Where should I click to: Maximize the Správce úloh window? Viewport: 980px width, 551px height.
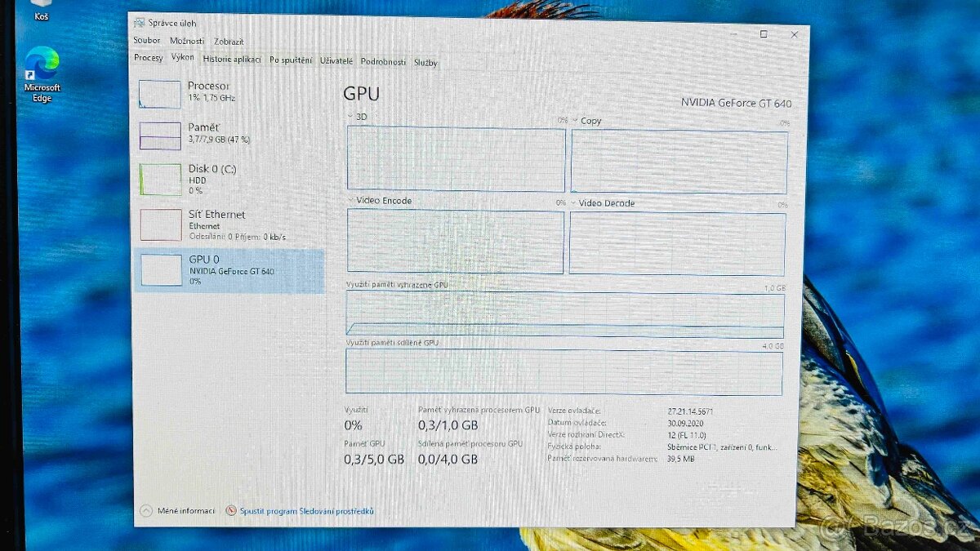tap(764, 34)
